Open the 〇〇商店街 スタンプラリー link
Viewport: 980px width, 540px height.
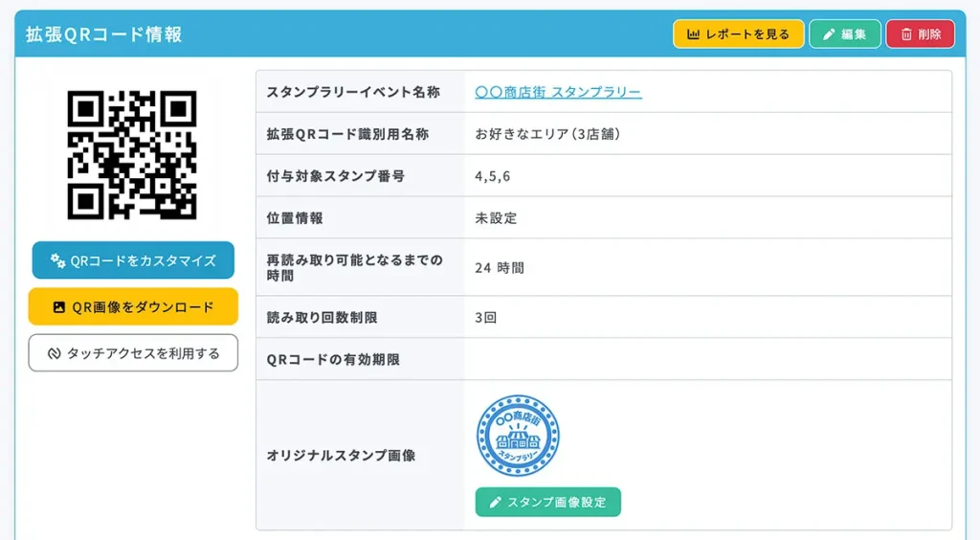(558, 92)
